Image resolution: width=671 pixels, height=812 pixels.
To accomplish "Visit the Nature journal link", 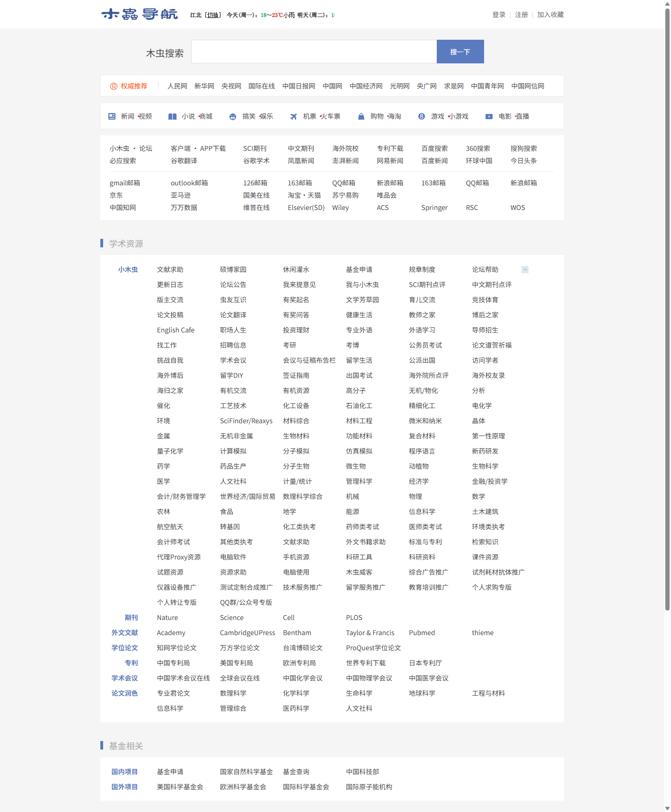I will (168, 618).
